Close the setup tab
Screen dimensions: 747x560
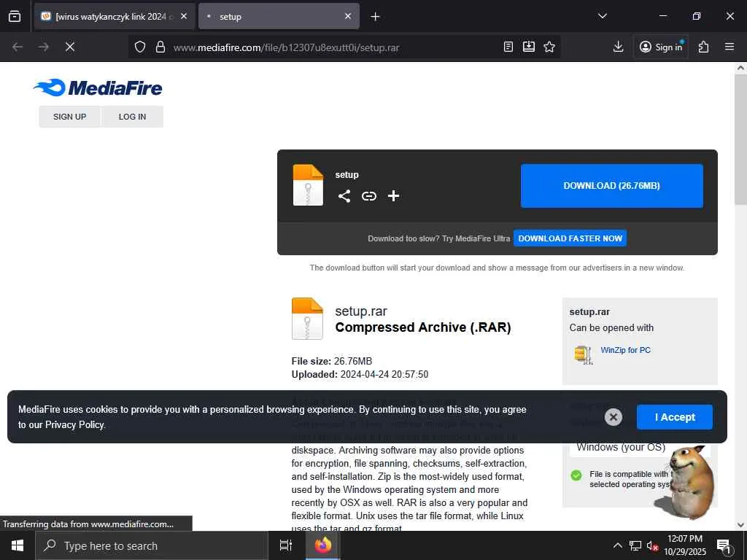pyautogui.click(x=348, y=16)
